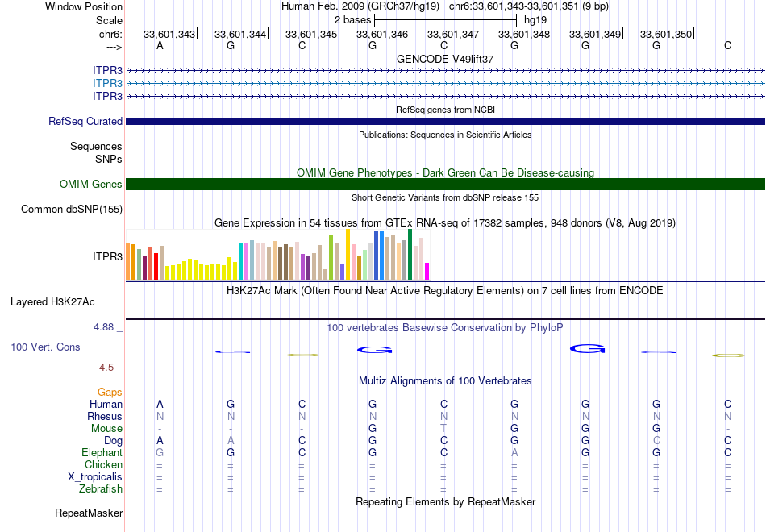Screen dimensions: 766x532
Task: Click the Human Feb. 2009 assembly text
Action: (360, 6)
